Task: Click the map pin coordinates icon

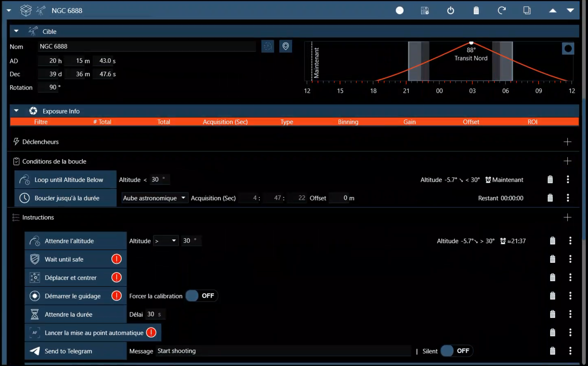Action: [285, 46]
